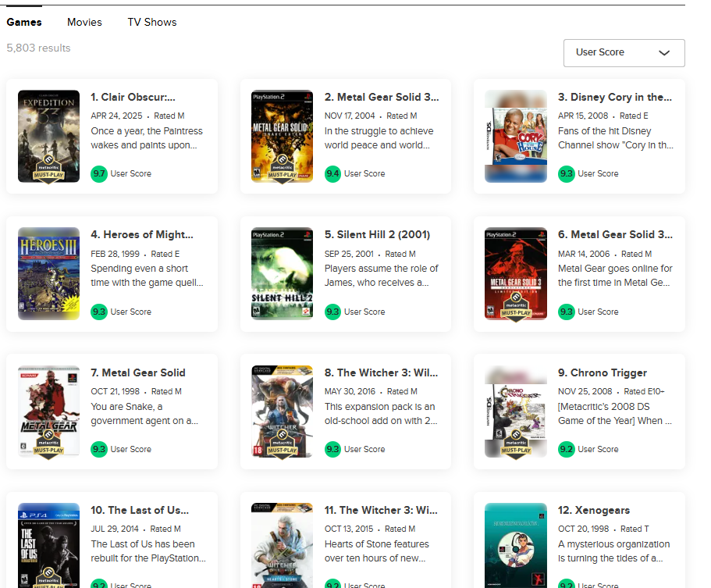711x588 pixels.
Task: Open the Xenogears title link
Action: click(x=594, y=510)
